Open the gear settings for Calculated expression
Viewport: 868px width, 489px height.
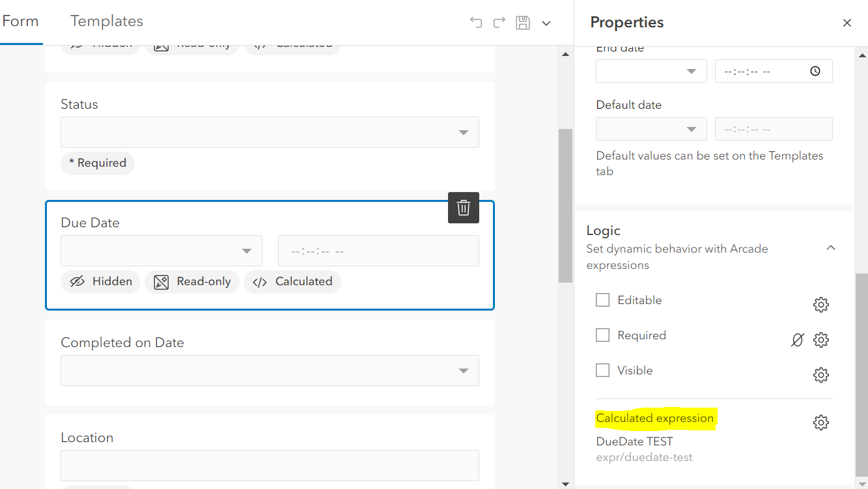click(x=821, y=422)
